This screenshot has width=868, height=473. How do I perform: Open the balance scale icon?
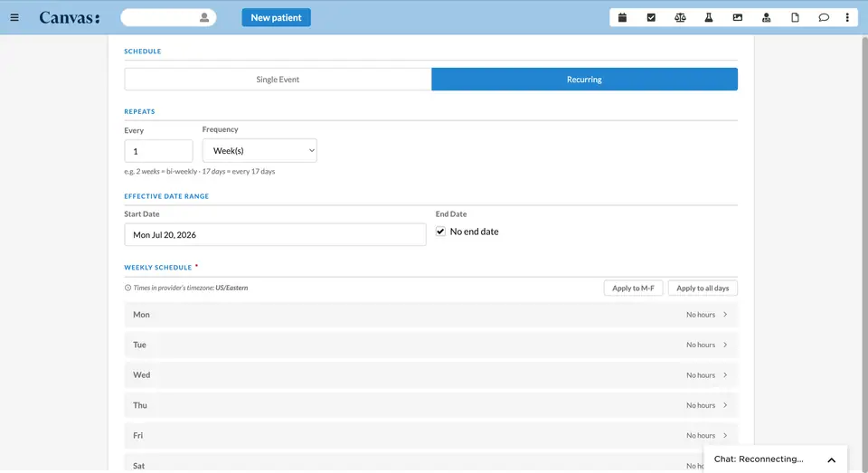(x=680, y=18)
